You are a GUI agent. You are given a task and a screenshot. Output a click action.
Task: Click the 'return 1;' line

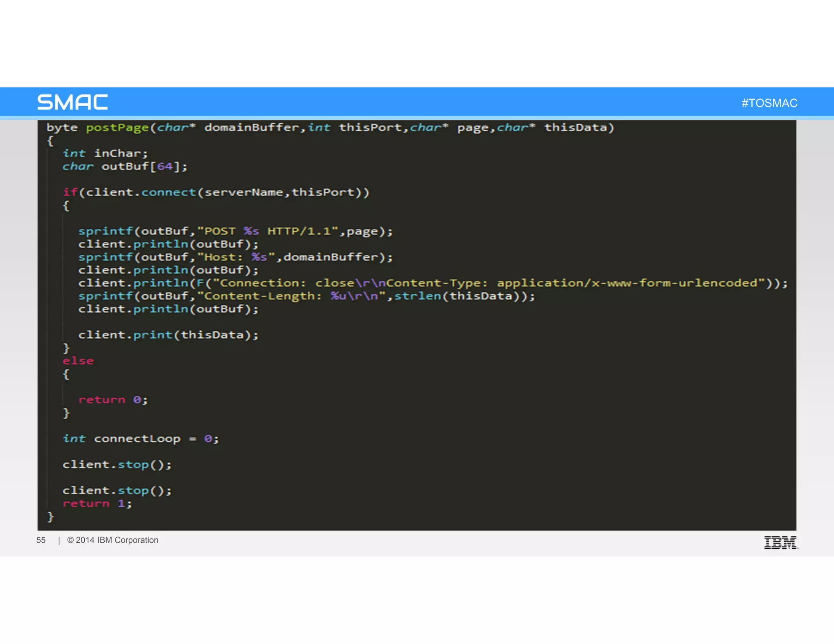[x=97, y=504]
